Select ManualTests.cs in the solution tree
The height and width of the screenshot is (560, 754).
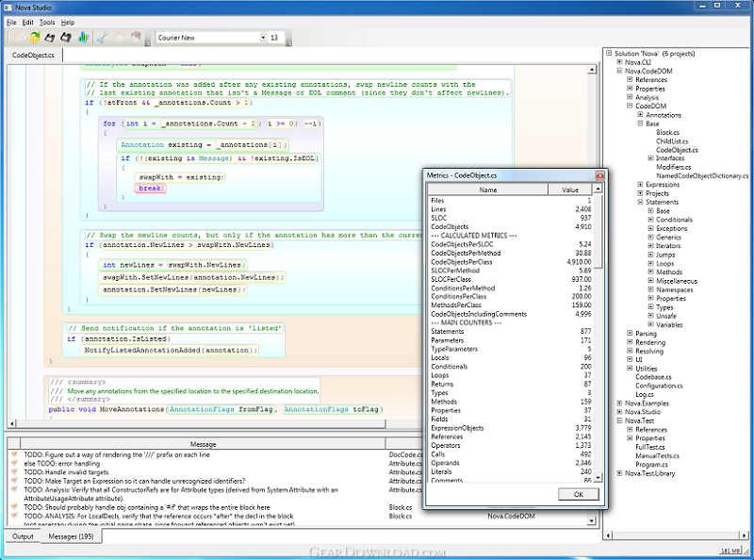[x=657, y=455]
